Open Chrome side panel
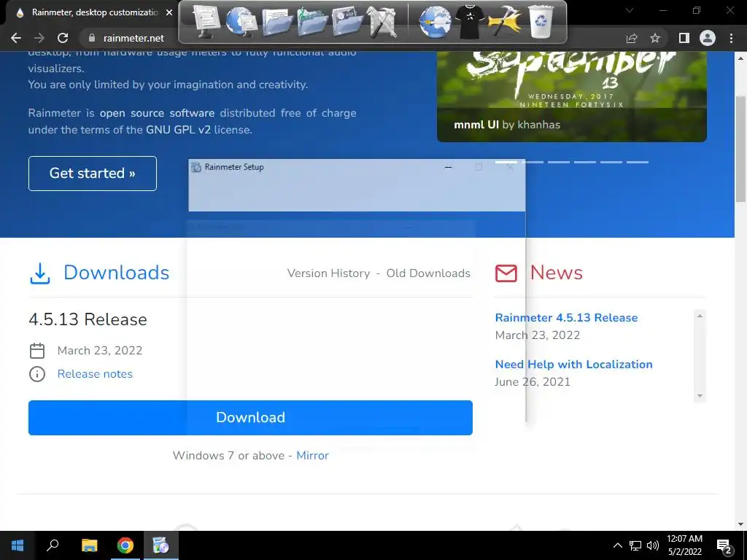The height and width of the screenshot is (560, 747). coord(684,38)
